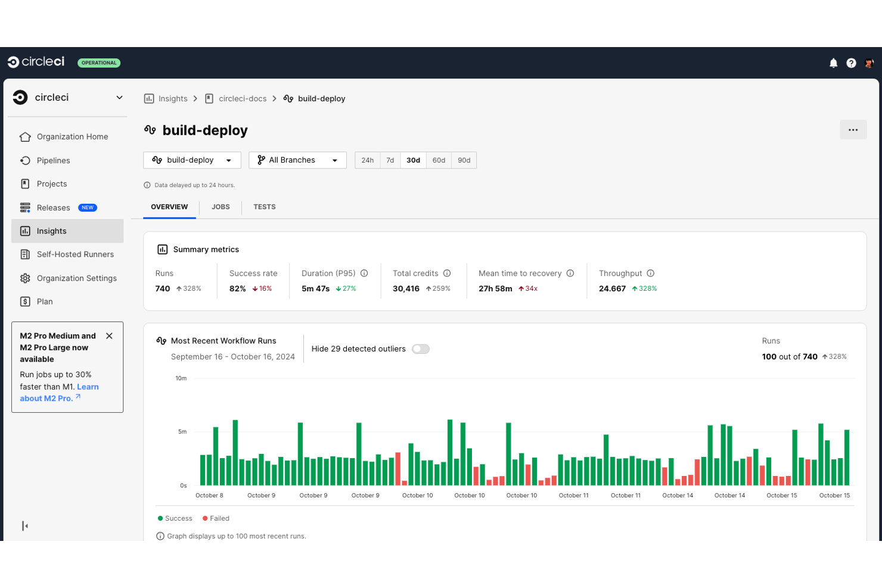This screenshot has width=882, height=588.
Task: Select the 90d time range
Action: pyautogui.click(x=464, y=160)
